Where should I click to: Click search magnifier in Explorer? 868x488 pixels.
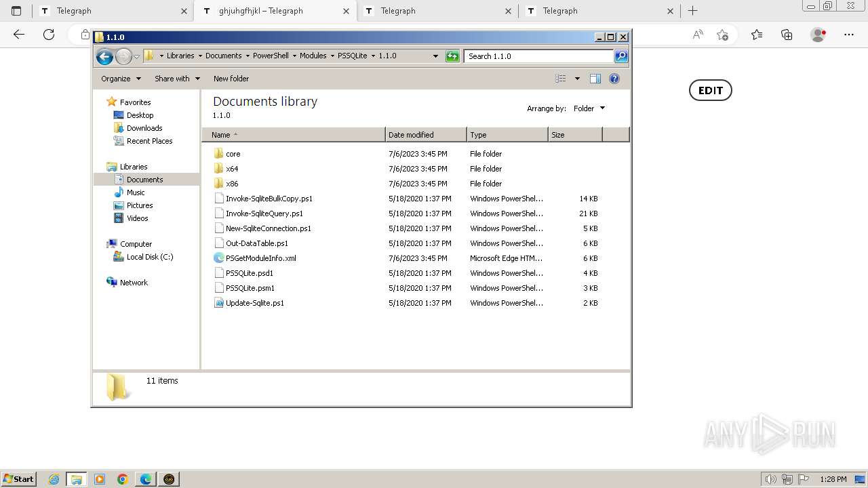click(621, 56)
